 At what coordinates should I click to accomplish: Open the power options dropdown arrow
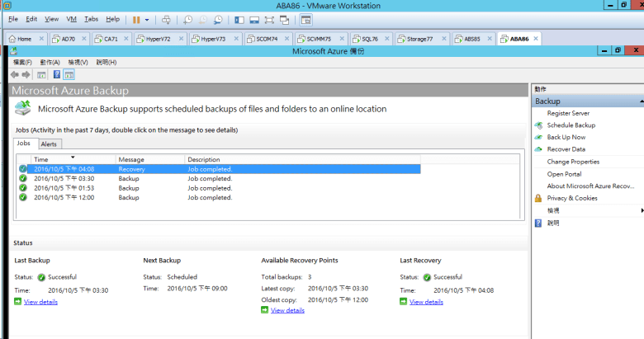tap(147, 19)
